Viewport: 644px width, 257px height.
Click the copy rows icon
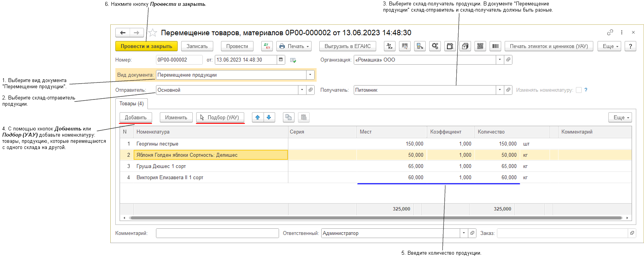pos(288,118)
